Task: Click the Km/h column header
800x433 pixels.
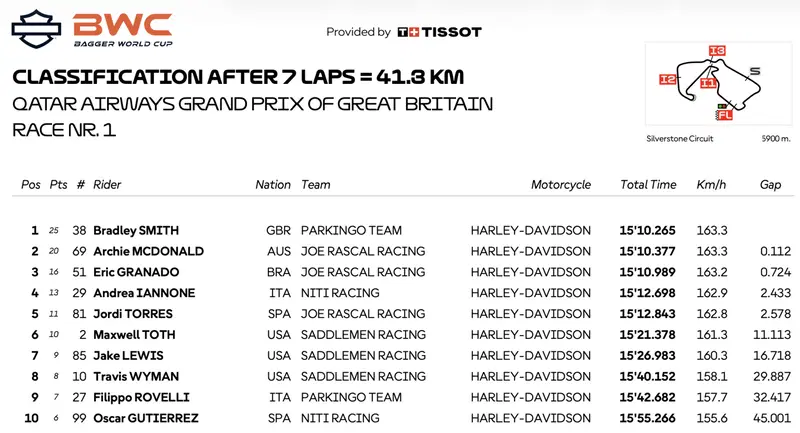Action: point(711,185)
